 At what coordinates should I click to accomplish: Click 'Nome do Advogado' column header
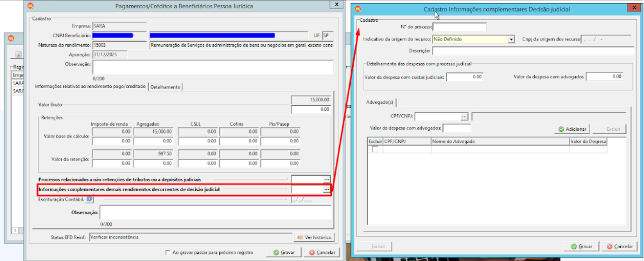point(500,141)
